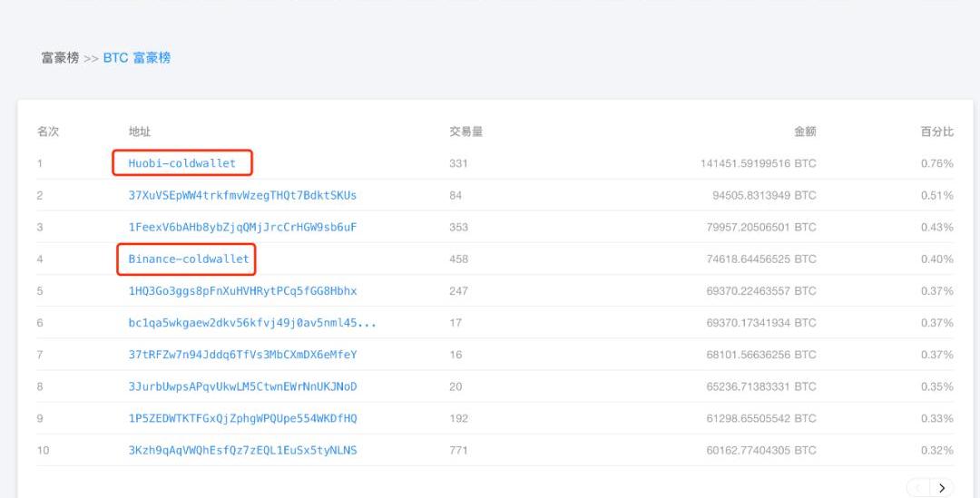Screen dimensions: 980x498
Task: Open address 1FeexV6bAHb8ybZjqQMjJrcCrHGW9sb6uF
Action: 242,227
